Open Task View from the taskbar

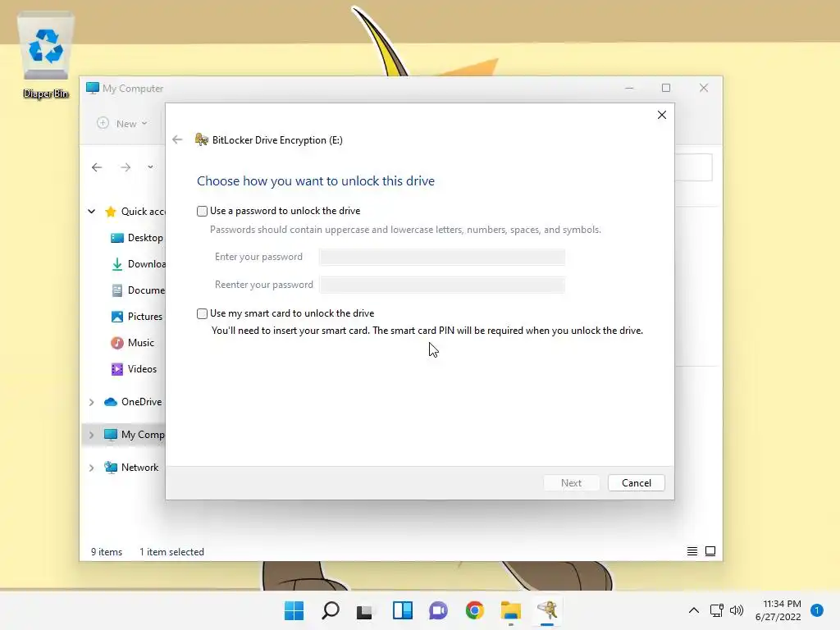pos(365,610)
